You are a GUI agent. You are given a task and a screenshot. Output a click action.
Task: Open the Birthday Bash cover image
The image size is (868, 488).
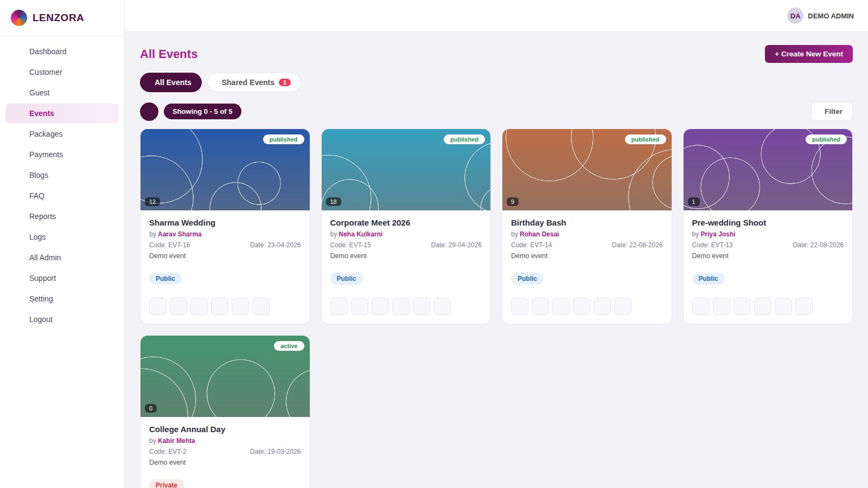pyautogui.click(x=587, y=170)
